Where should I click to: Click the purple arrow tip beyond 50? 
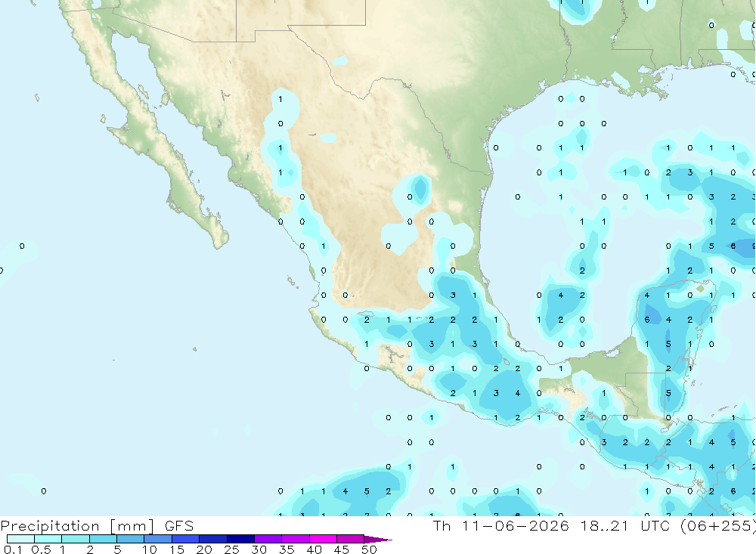tap(378, 540)
